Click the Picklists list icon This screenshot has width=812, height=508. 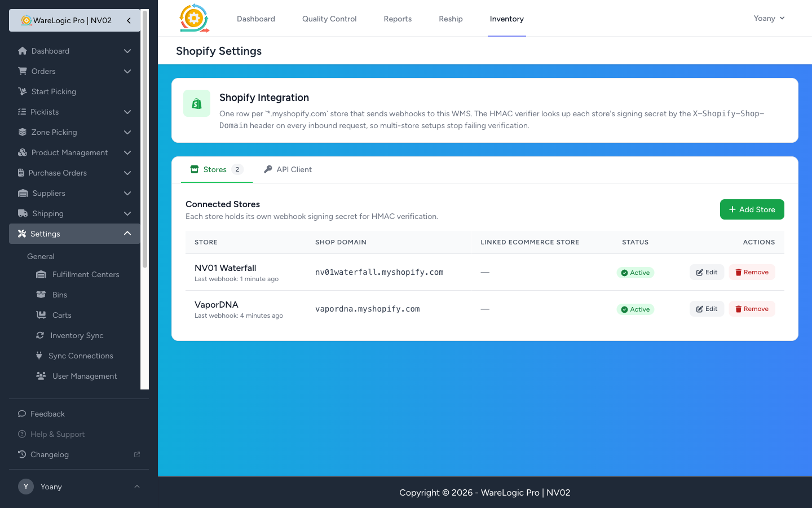[22, 112]
